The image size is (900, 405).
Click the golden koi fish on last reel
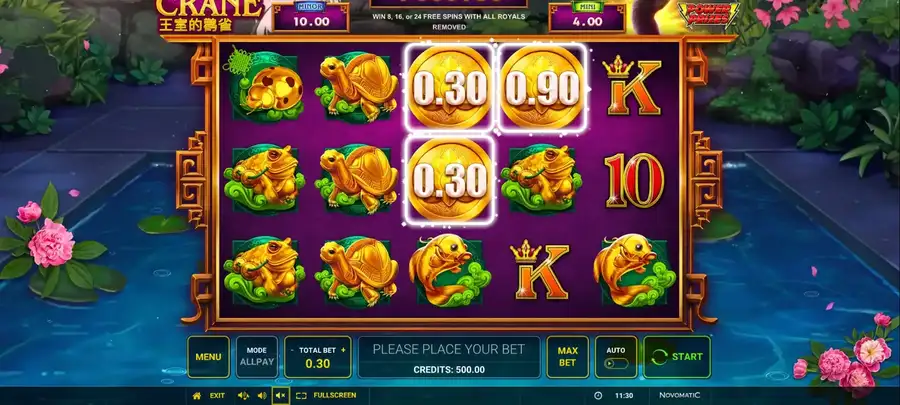point(634,271)
